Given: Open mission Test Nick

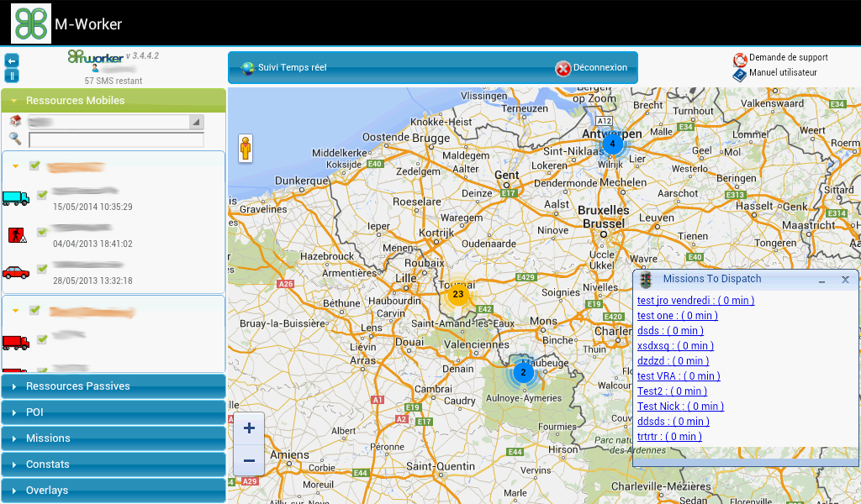Looking at the screenshot, I should click(680, 407).
